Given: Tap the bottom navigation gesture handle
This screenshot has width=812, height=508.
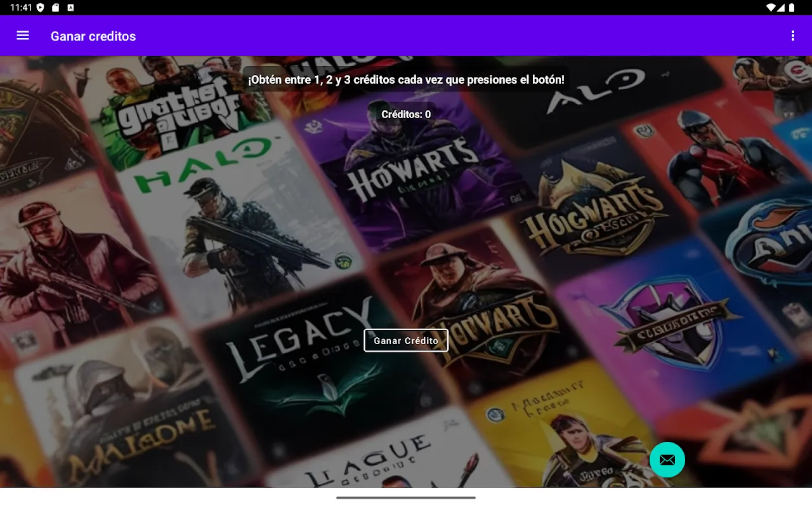Looking at the screenshot, I should [x=406, y=497].
